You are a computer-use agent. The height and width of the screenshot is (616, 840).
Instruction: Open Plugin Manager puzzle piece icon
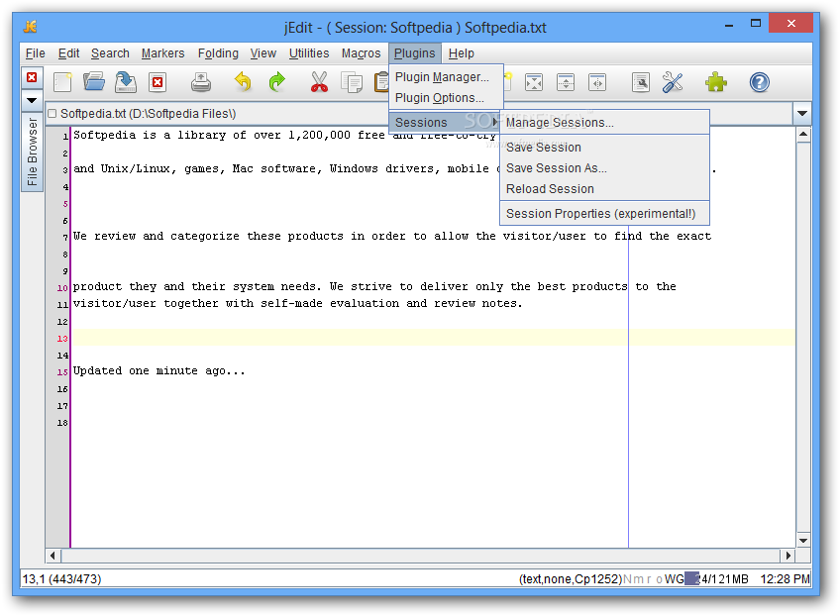point(716,82)
